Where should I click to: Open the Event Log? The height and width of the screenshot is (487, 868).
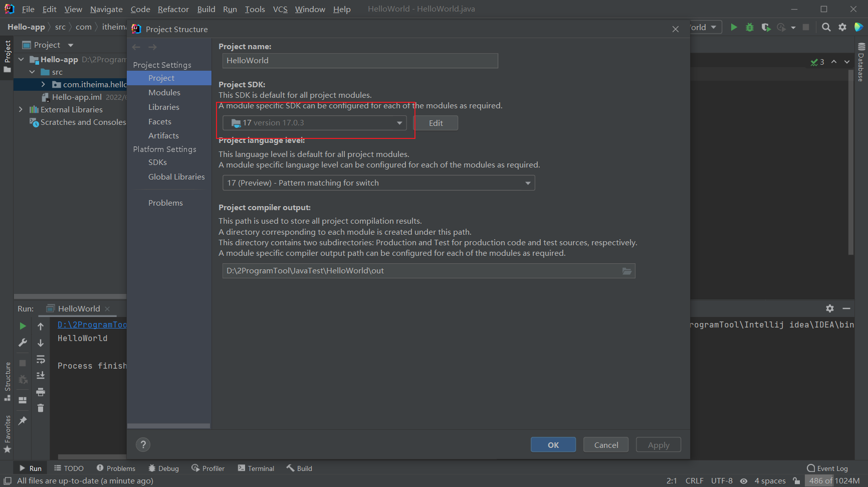tap(827, 468)
